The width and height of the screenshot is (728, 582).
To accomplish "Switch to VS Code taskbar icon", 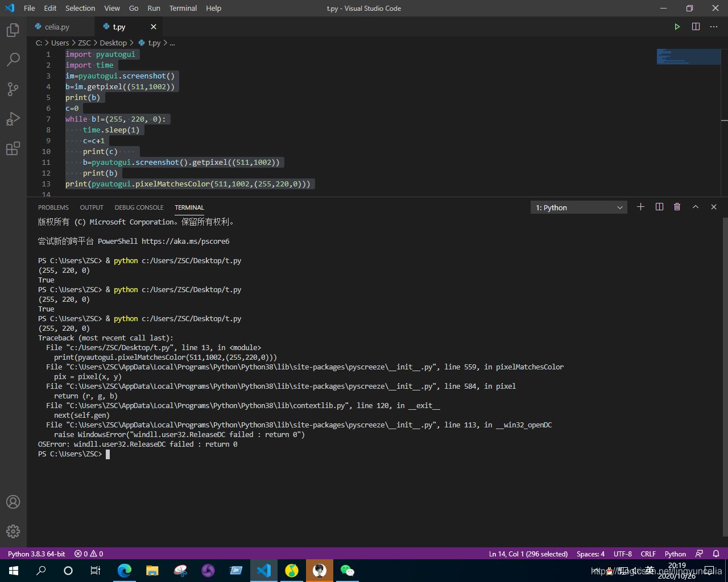I will point(264,571).
